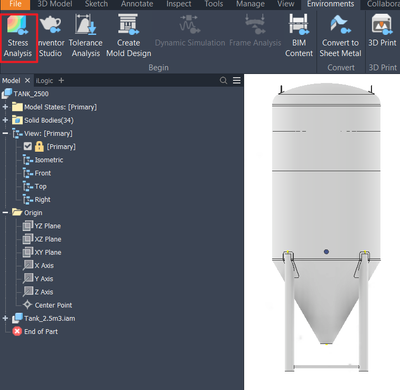Switch to the Manage tab
The height and width of the screenshot is (390, 400).
pyautogui.click(x=250, y=4)
